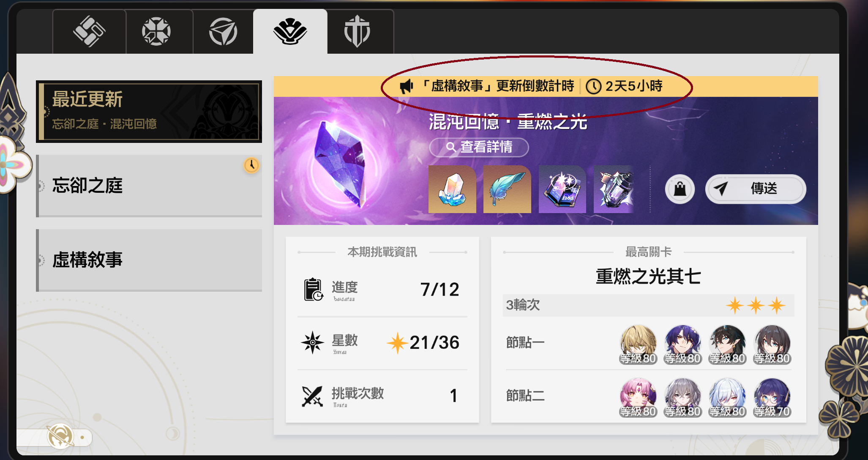
Task: Select the shield emblem tab
Action: (x=357, y=31)
